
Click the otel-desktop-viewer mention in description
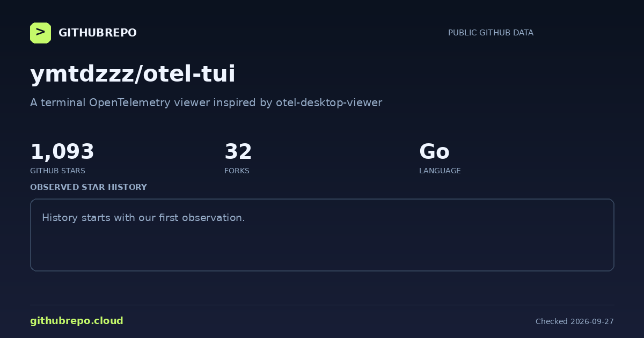(329, 102)
